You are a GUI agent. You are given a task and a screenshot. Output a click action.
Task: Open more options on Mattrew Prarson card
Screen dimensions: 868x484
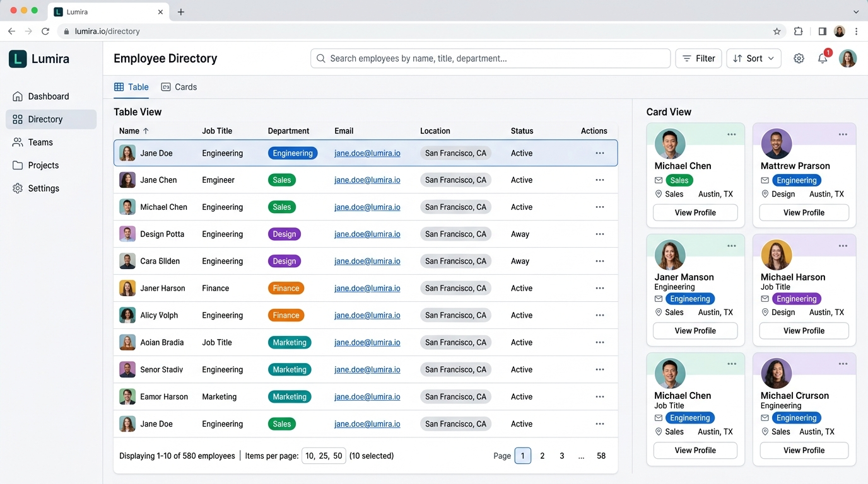[843, 134]
